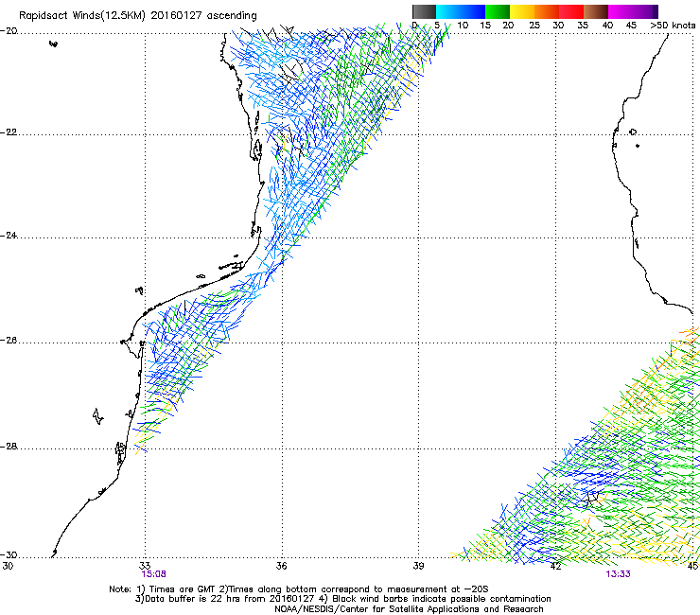
Task: Click the longitude label '42'
Action: click(x=555, y=566)
